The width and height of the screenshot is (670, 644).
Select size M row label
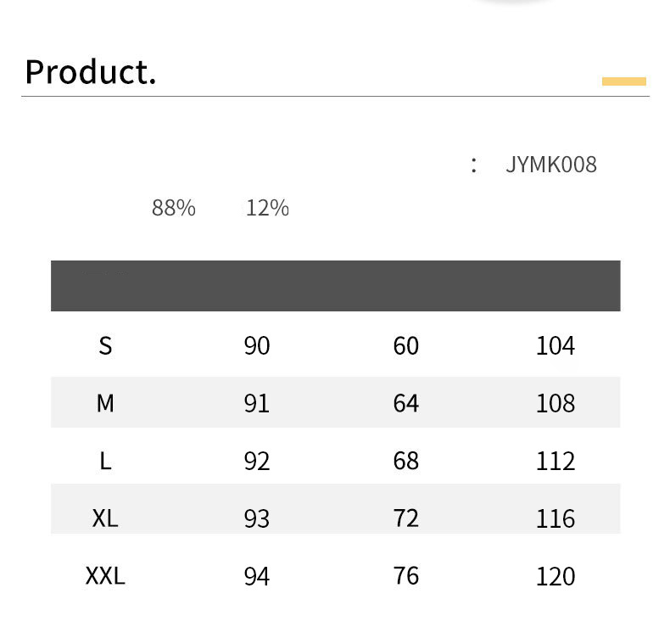coord(105,403)
